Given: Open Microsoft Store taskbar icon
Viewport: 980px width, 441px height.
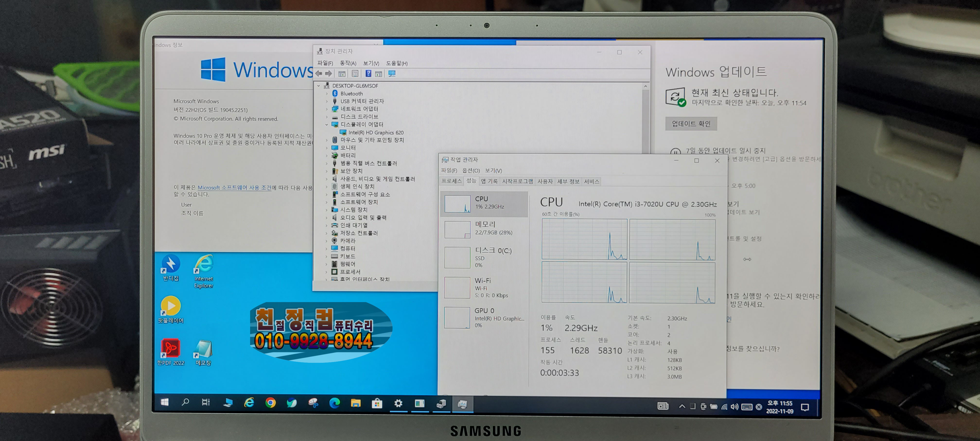Looking at the screenshot, I should pos(377,403).
